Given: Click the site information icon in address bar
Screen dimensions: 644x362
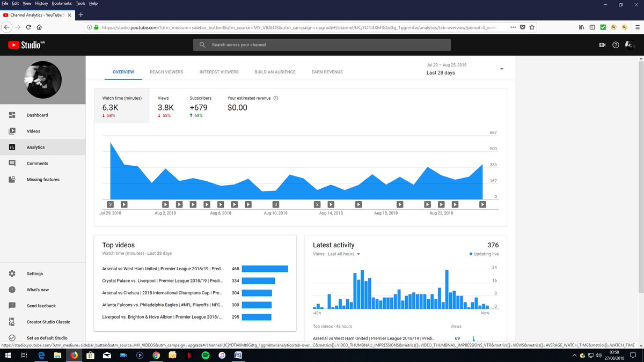Looking at the screenshot, I should [89, 27].
